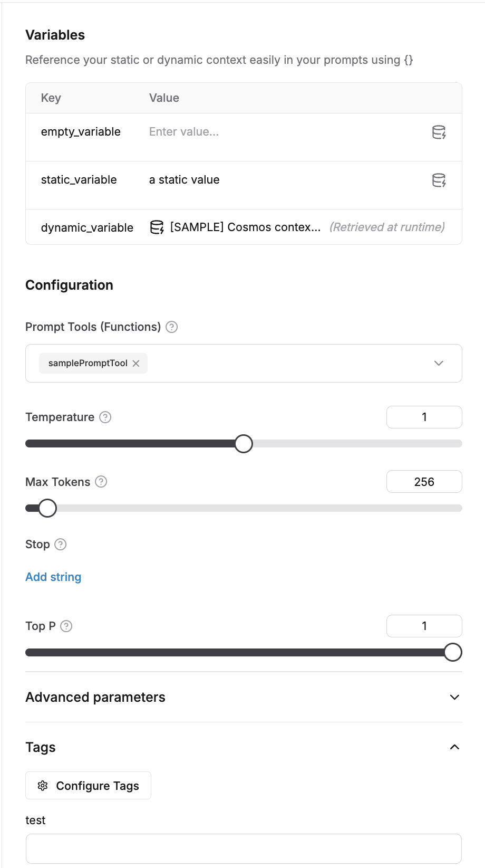Expand the Prompt Tools dropdown
The height and width of the screenshot is (868, 485).
click(x=438, y=363)
